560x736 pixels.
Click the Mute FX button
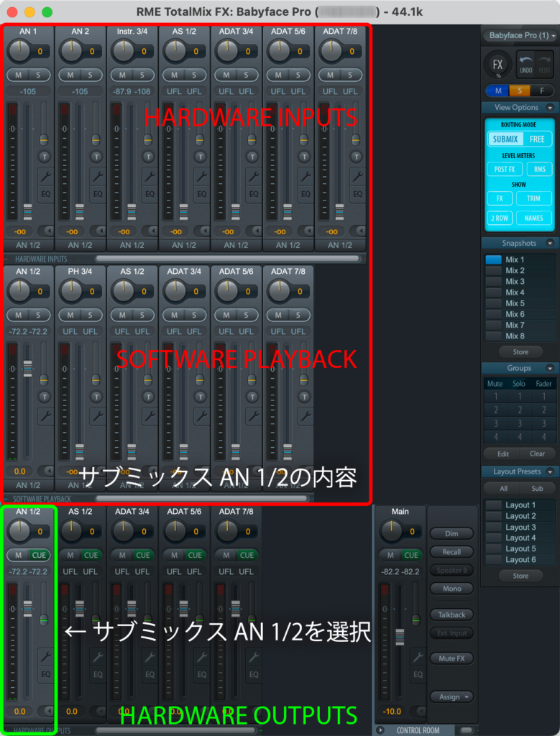(451, 658)
